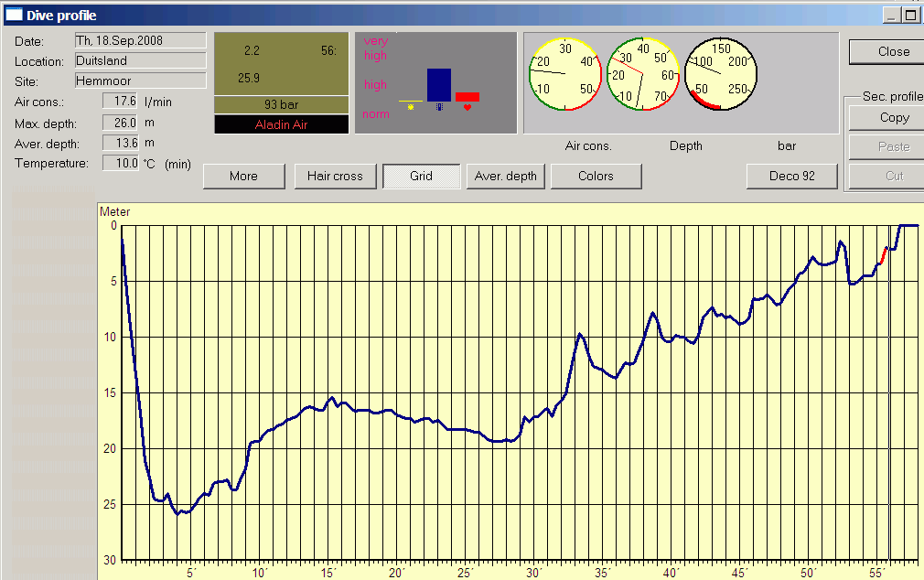Image resolution: width=924 pixels, height=580 pixels.
Task: Click the small icon under the blue bar
Action: [x=439, y=107]
